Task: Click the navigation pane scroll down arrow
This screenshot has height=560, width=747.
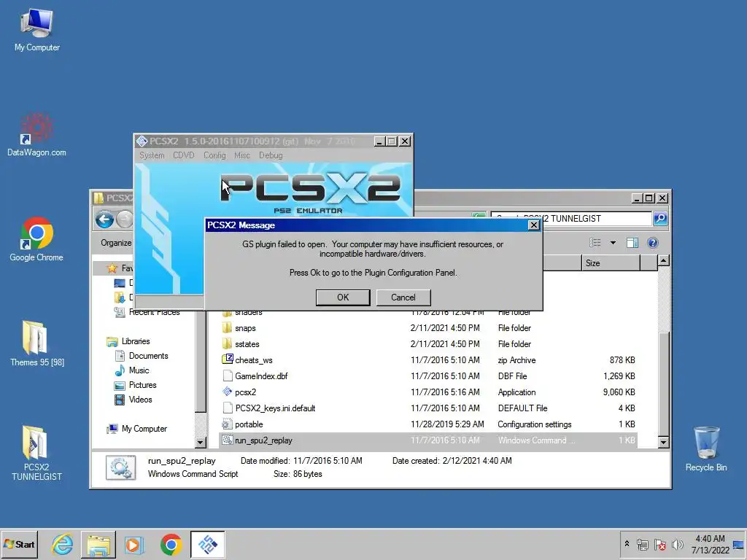Action: tap(200, 443)
